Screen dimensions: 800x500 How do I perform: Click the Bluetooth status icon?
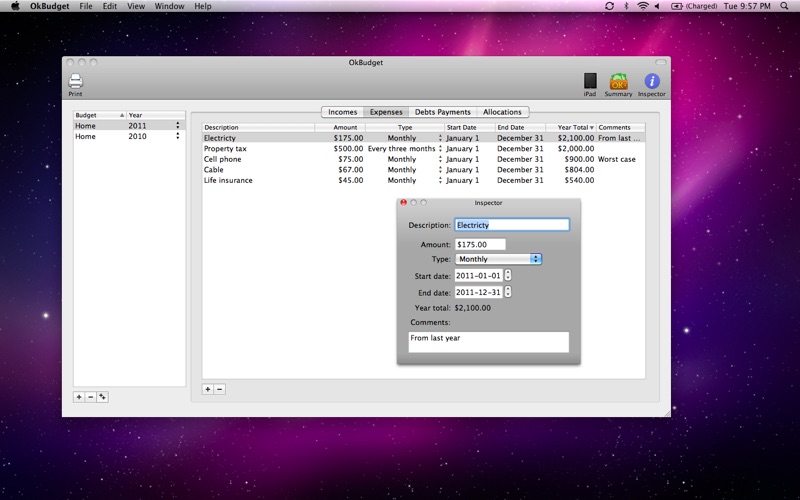coord(627,6)
